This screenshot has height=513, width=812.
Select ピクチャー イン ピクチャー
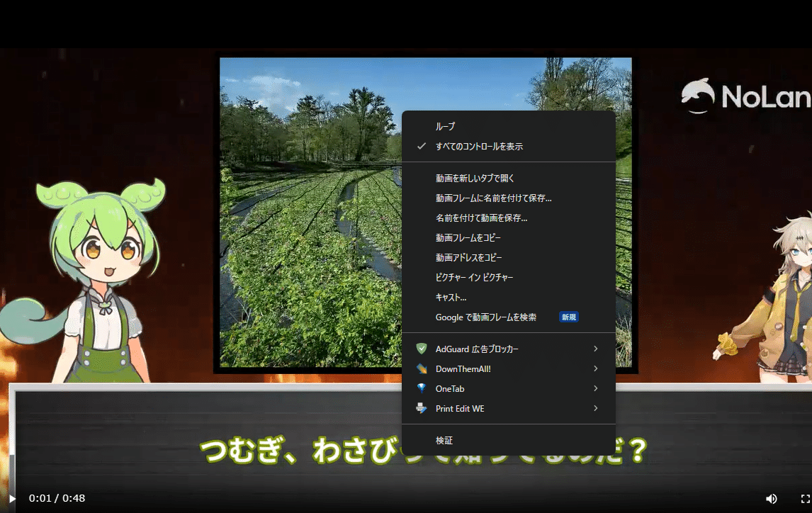coord(509,278)
